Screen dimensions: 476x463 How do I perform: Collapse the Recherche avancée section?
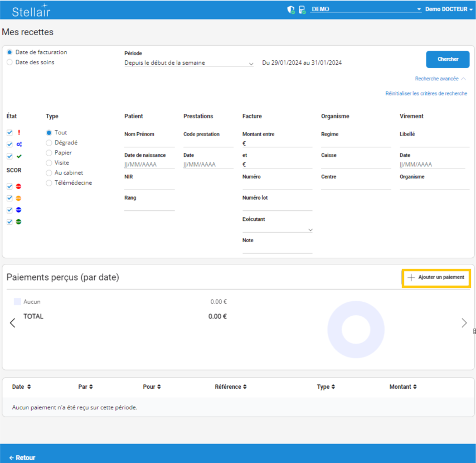pos(440,79)
